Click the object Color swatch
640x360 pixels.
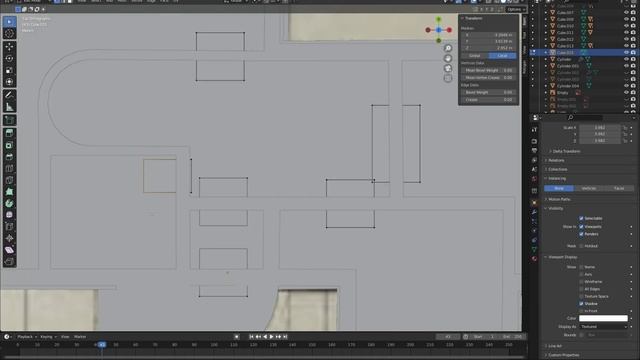(603, 318)
